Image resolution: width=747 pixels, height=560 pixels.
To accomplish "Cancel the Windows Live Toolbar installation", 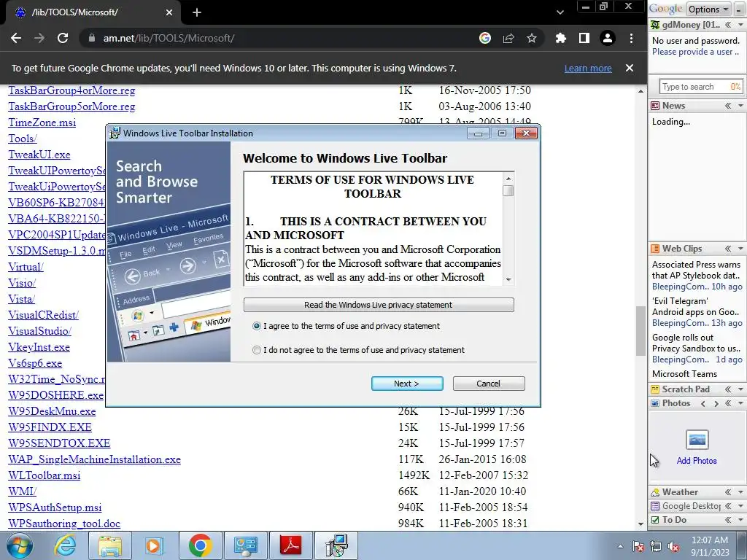I will click(x=488, y=384).
